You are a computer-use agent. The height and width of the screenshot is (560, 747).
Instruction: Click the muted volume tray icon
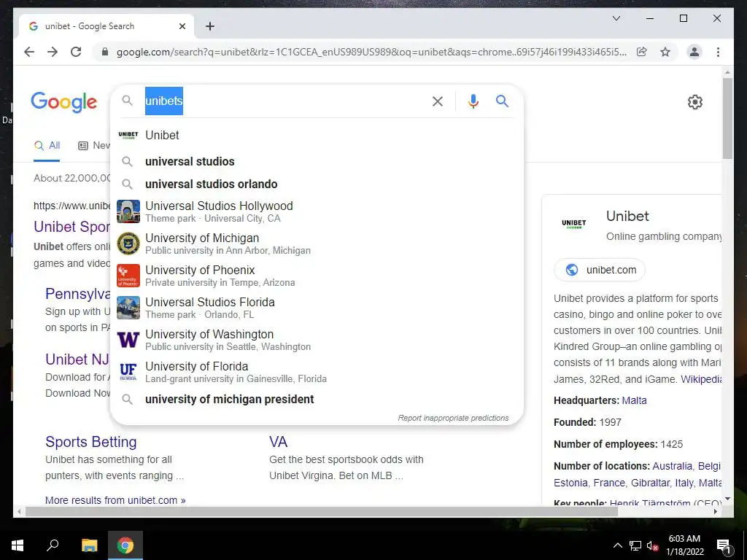click(652, 545)
